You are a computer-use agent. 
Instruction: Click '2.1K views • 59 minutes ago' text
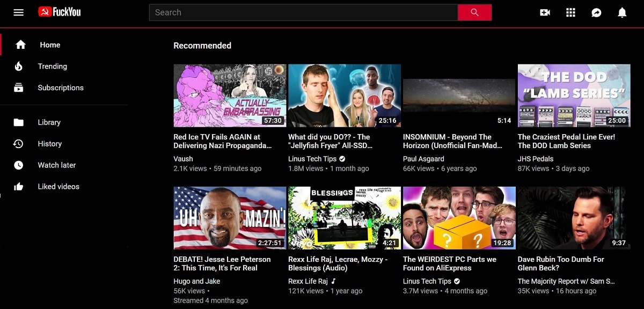[x=217, y=168]
